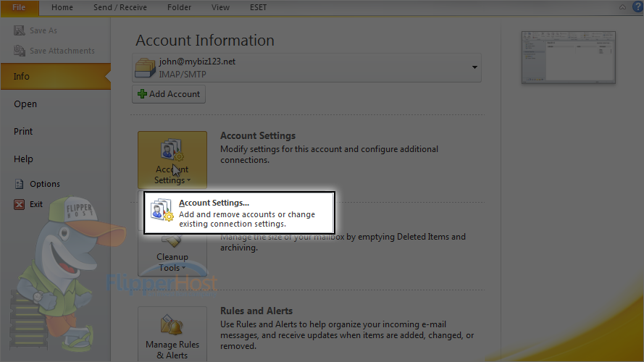644x362 pixels.
Task: Click the green plus Add Account icon
Action: (142, 94)
